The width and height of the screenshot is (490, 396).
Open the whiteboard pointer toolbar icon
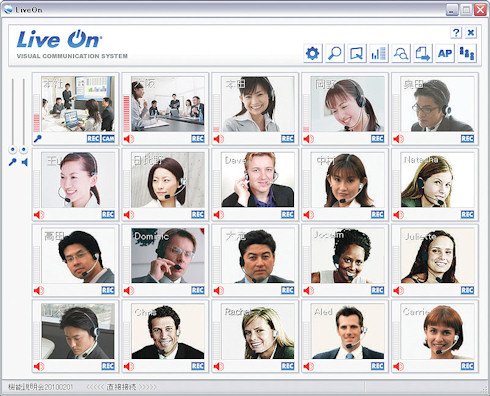click(x=357, y=53)
